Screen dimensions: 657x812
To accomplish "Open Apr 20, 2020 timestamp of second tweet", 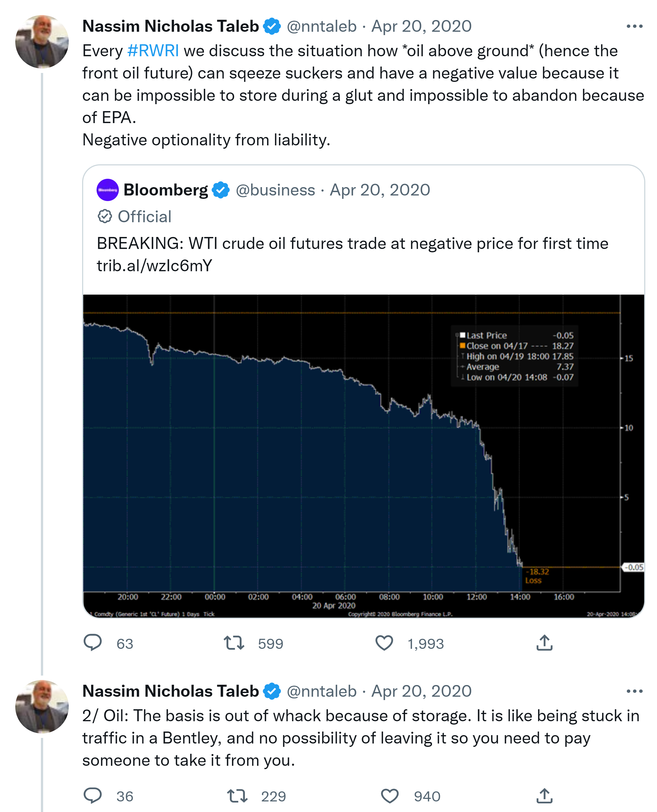I will [421, 691].
